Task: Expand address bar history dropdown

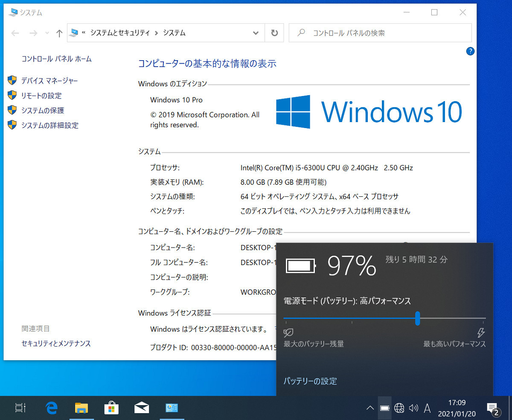Action: point(256,33)
